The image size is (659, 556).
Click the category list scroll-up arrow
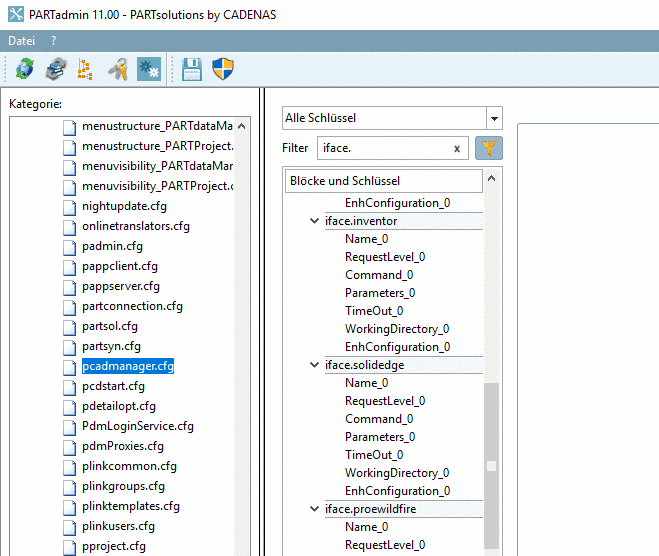(242, 126)
